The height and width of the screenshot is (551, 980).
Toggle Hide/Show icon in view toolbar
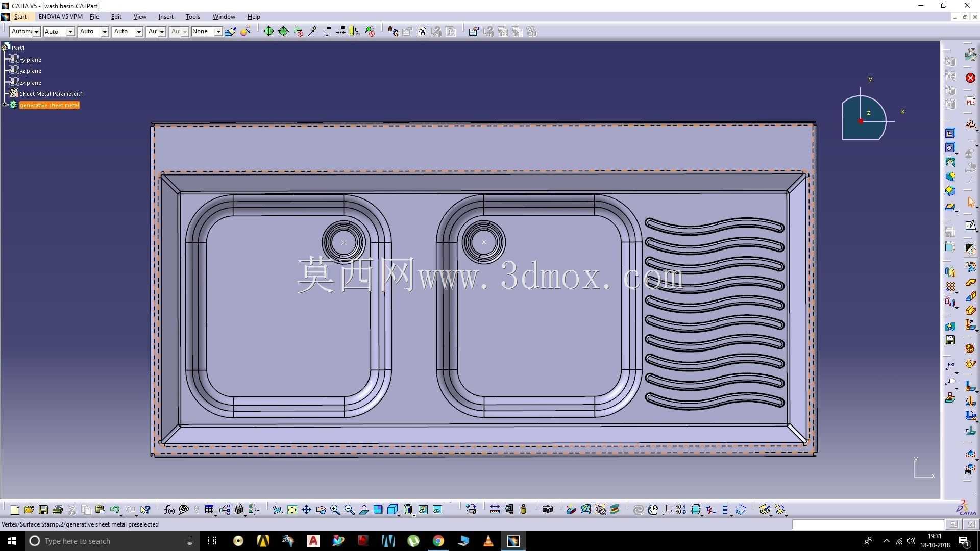(x=423, y=510)
